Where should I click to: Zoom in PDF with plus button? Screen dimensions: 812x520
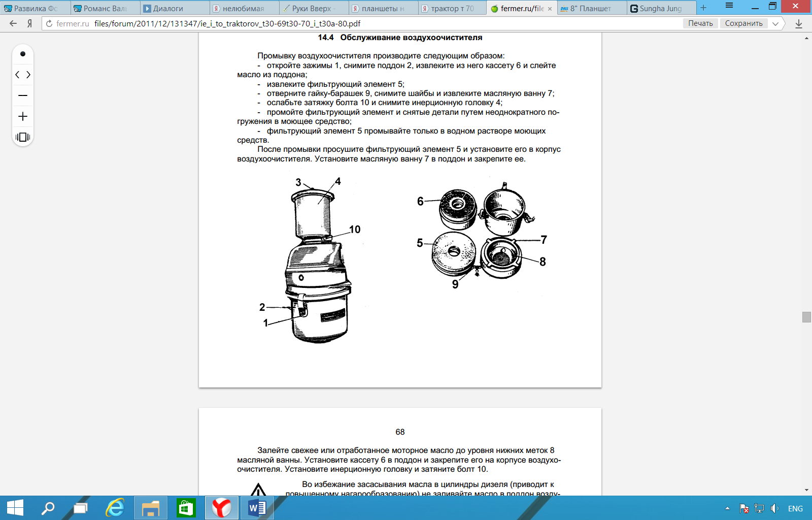click(23, 116)
